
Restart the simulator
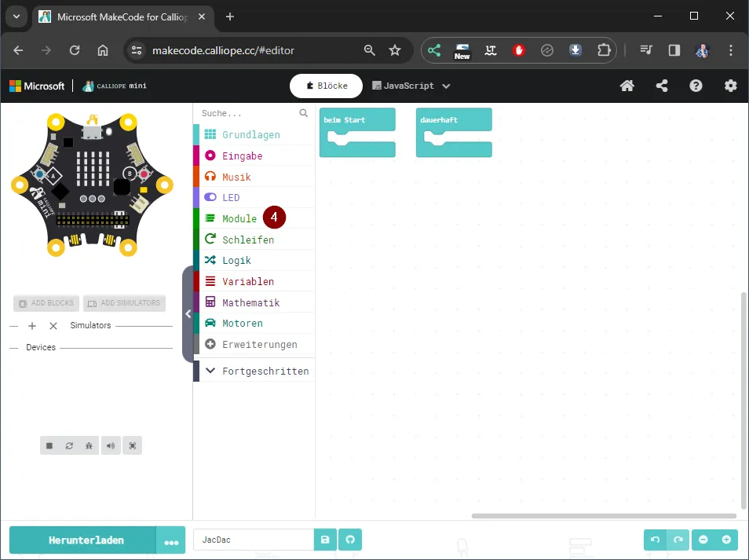pyautogui.click(x=69, y=445)
